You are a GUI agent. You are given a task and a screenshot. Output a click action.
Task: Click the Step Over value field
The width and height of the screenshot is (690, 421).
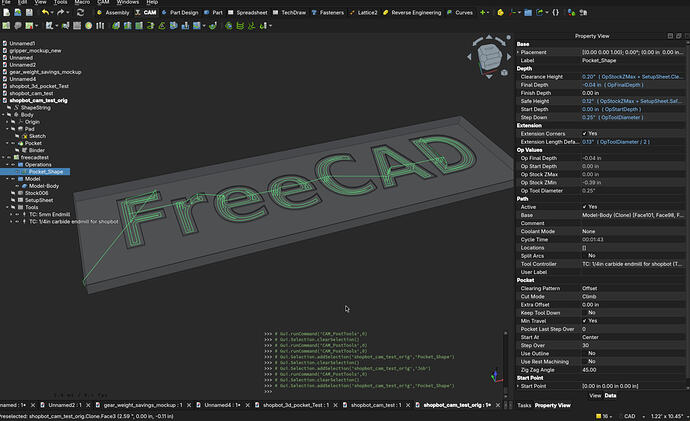[x=633, y=345]
